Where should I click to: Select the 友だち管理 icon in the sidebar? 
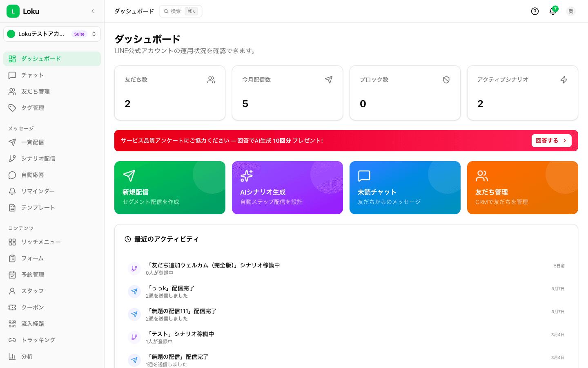[x=13, y=91]
